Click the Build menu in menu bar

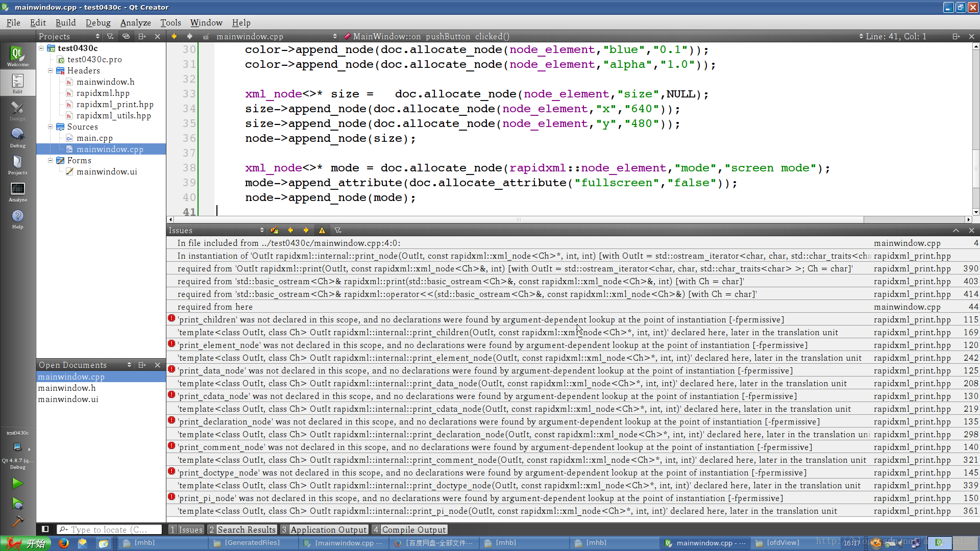point(65,23)
